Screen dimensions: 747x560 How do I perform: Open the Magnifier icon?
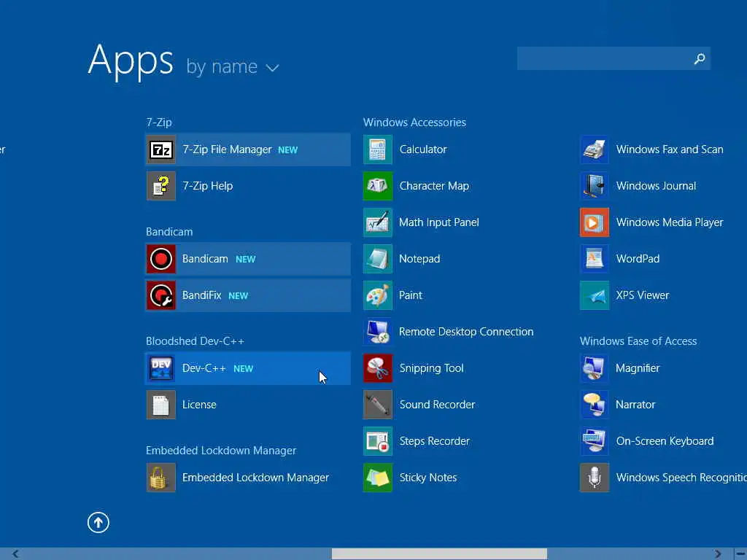point(595,368)
